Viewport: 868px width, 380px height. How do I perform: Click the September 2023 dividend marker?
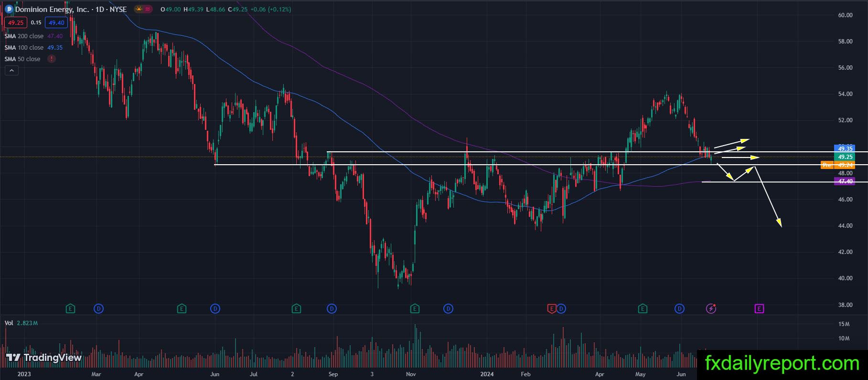[332, 309]
